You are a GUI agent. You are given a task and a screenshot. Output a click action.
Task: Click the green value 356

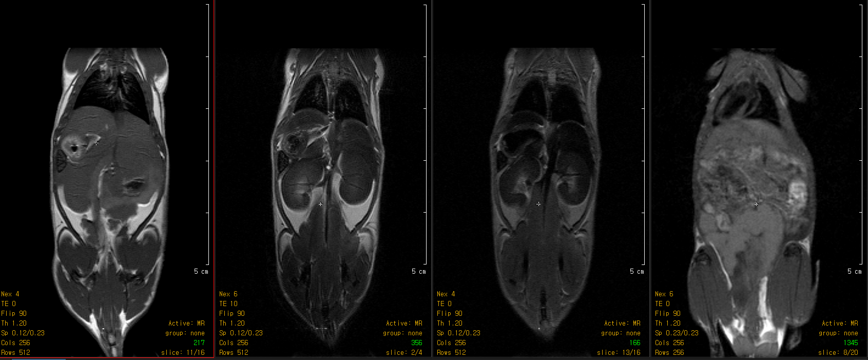pyautogui.click(x=417, y=343)
